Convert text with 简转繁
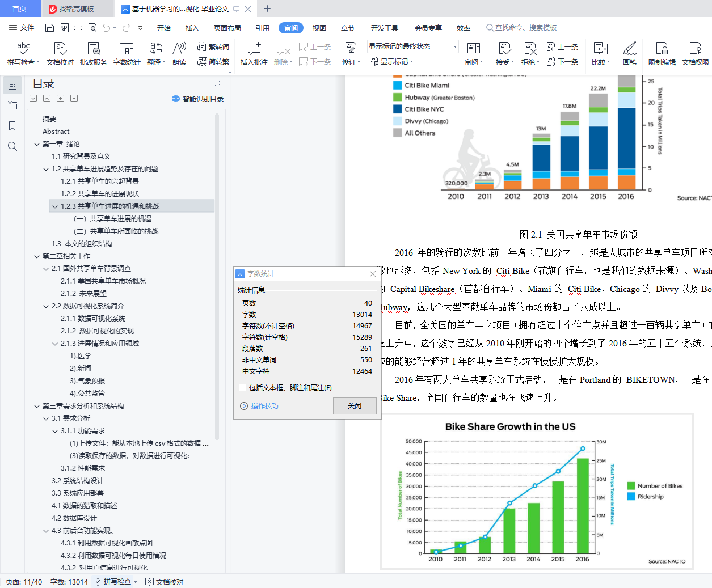Screen dimensions: 712x588 213,61
